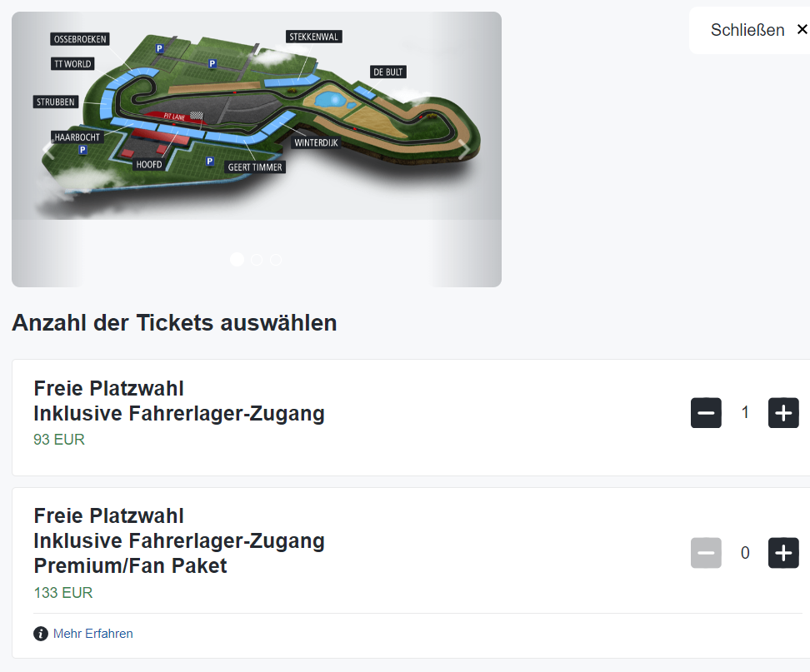The height and width of the screenshot is (672, 810).
Task: Click the STEKKENWAL grandstand label on map
Action: [314, 37]
